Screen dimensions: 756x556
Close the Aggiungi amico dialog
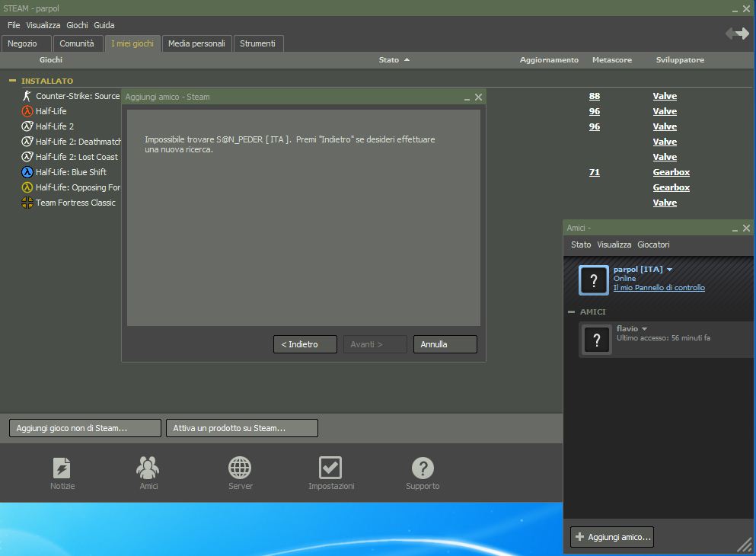pos(478,97)
